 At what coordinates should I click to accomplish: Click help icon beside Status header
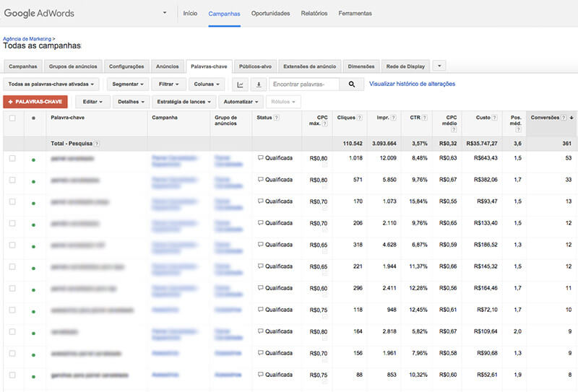coord(277,118)
